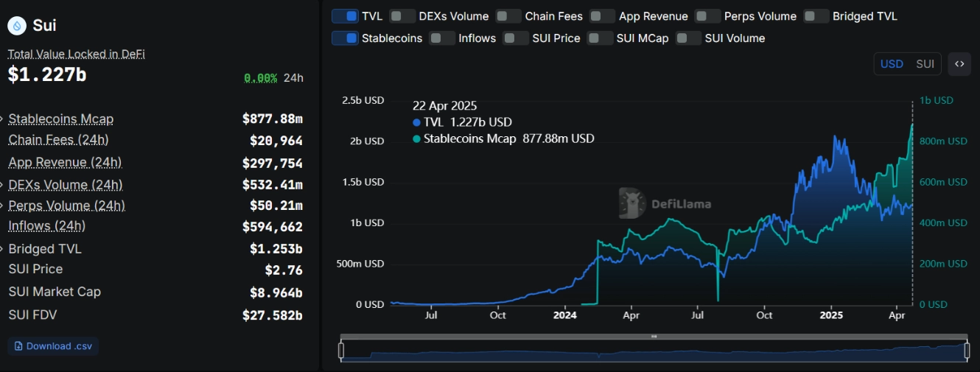
Task: Click the file icon in Download .csv
Action: pos(19,346)
